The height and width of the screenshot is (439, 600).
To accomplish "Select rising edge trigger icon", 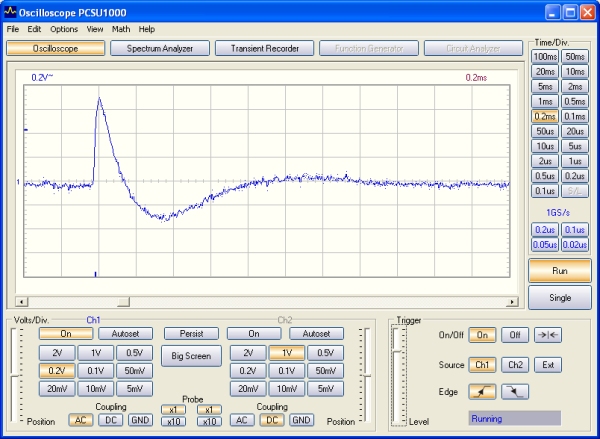I will pyautogui.click(x=483, y=392).
